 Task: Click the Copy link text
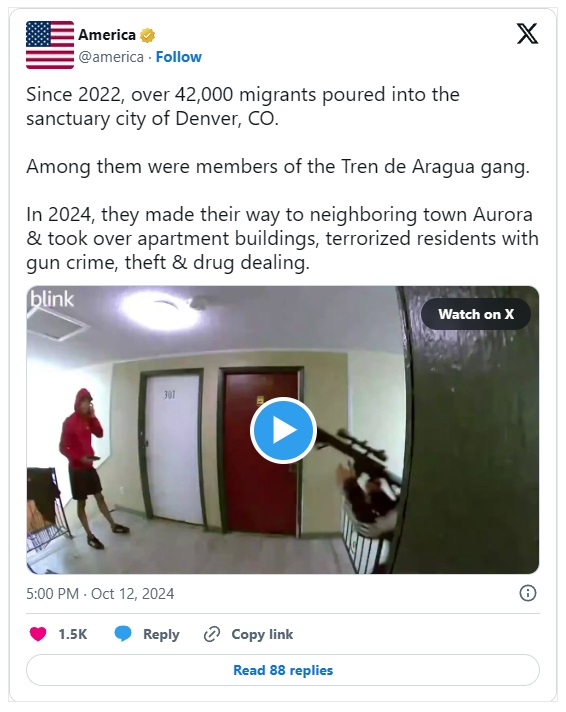(262, 634)
